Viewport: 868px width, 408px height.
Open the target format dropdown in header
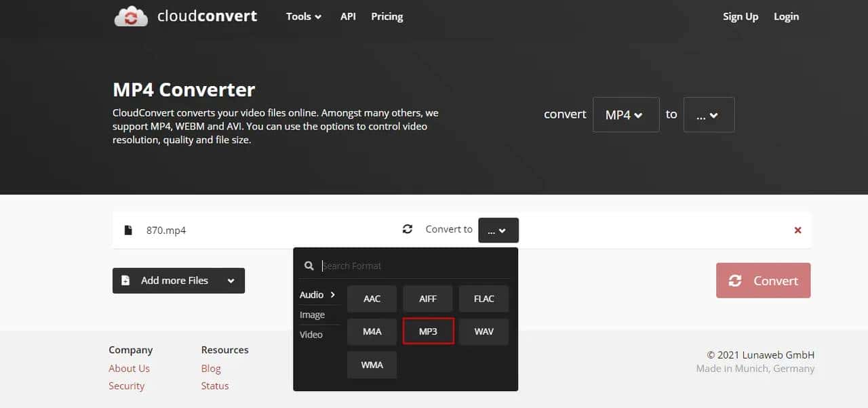(x=708, y=115)
